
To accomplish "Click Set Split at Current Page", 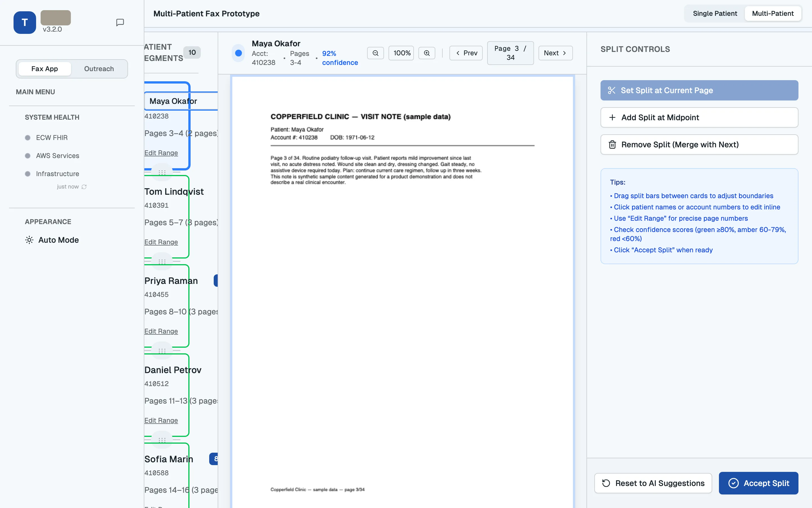I will click(699, 90).
